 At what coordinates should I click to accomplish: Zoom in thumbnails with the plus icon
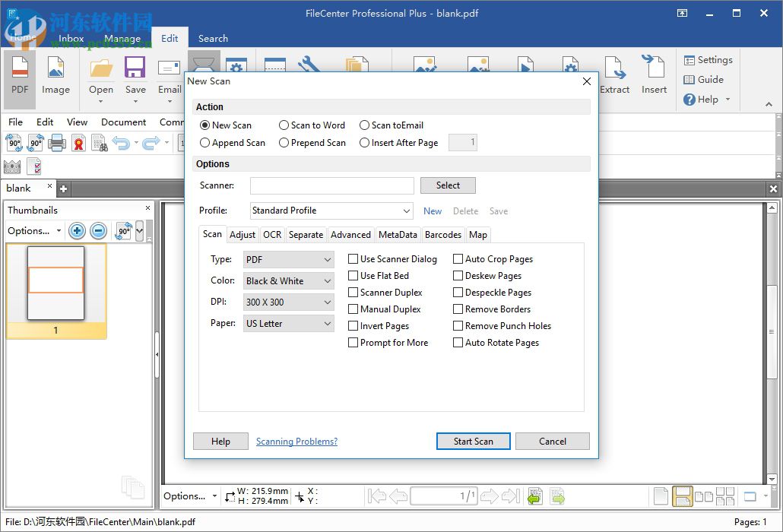(77, 231)
